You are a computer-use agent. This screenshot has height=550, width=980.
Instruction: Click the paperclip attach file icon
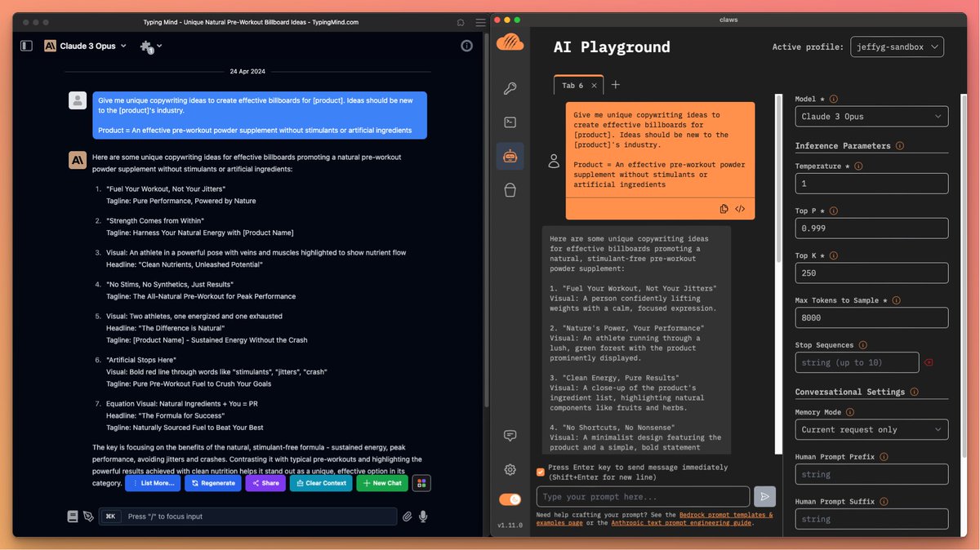[x=406, y=516]
